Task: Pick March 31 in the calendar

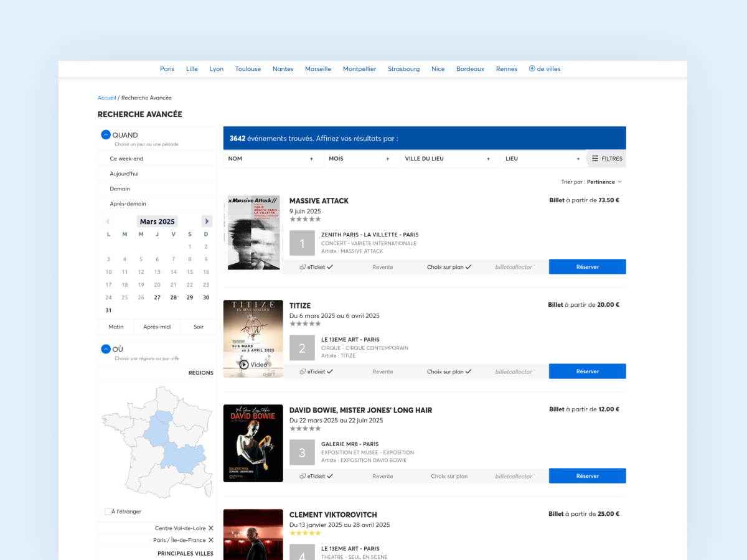Action: (x=108, y=310)
